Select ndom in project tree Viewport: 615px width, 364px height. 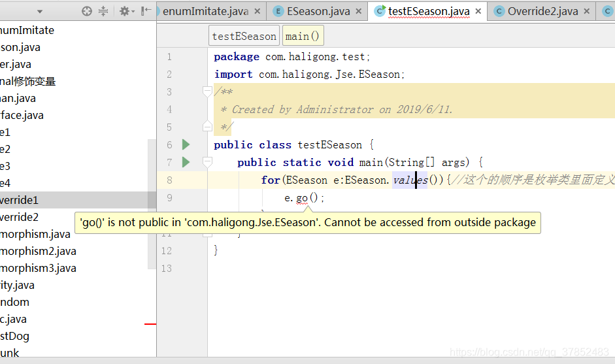[14, 302]
